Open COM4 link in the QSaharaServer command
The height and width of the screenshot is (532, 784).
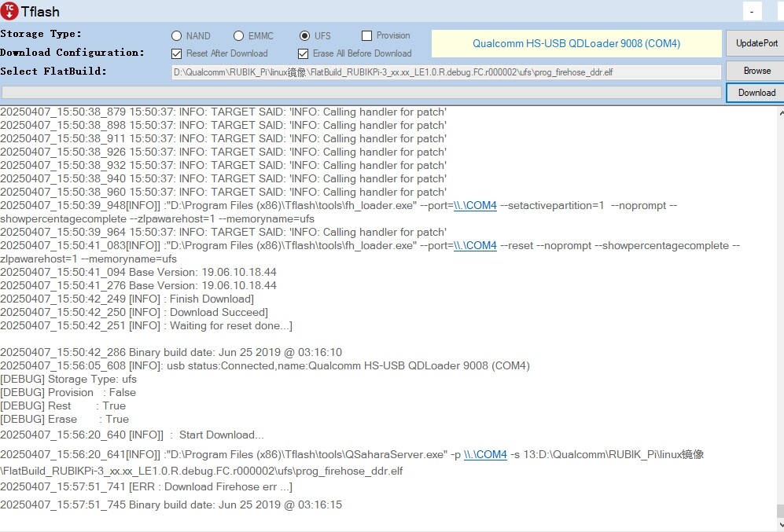[485, 455]
